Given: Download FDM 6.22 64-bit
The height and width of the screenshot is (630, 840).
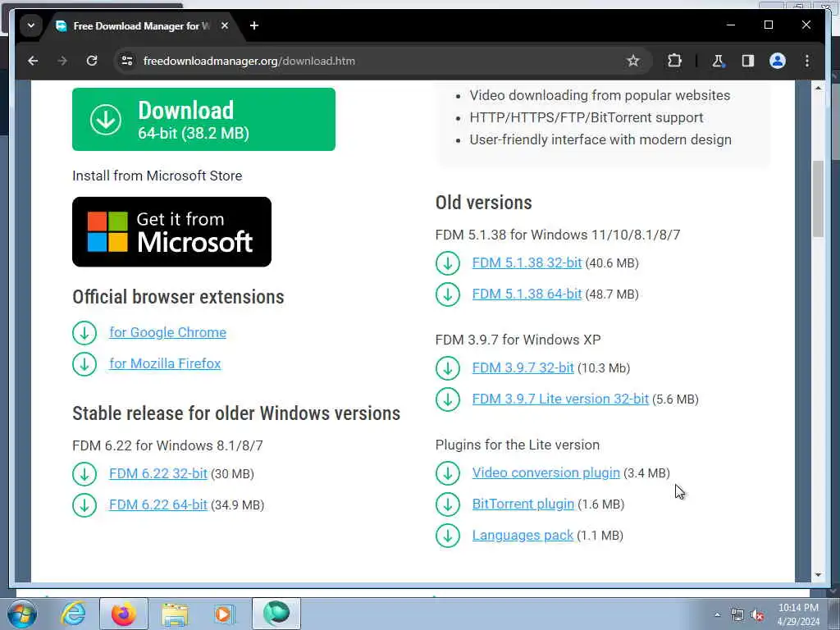Looking at the screenshot, I should click(x=158, y=504).
